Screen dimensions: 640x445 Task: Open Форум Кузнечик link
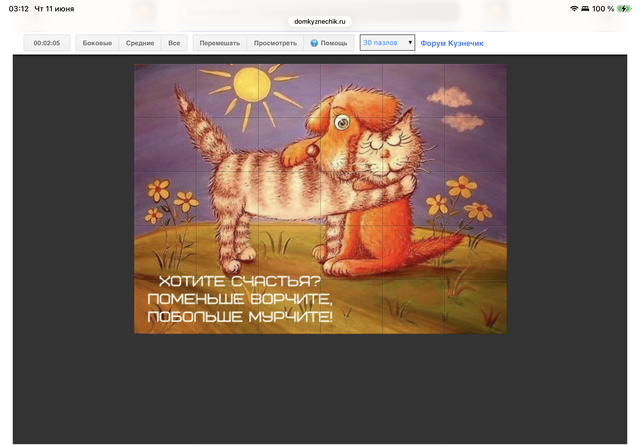click(x=452, y=43)
